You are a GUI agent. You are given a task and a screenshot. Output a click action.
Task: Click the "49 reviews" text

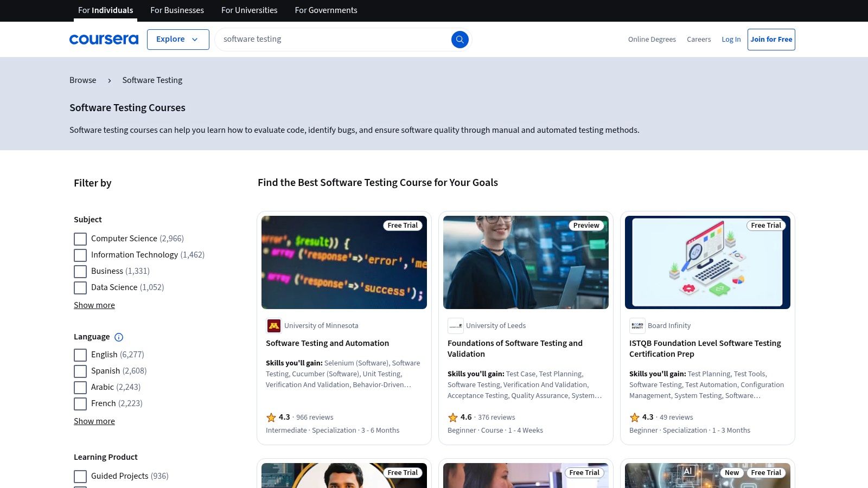coord(676,418)
